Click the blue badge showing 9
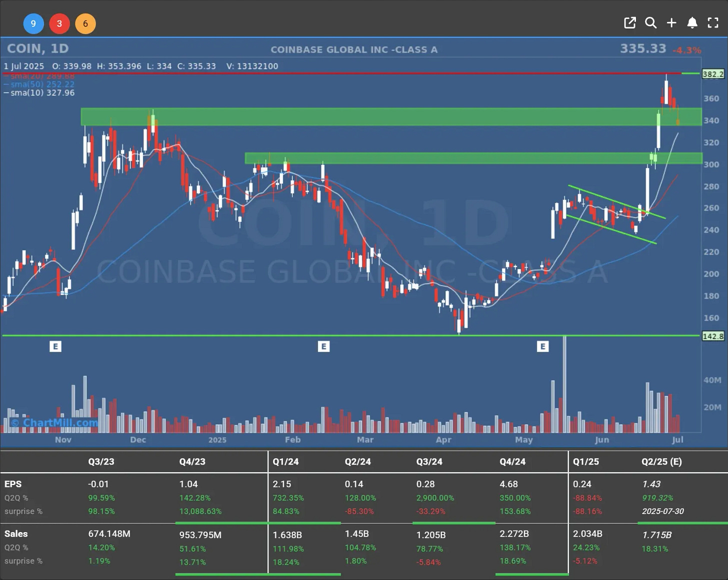 click(33, 23)
